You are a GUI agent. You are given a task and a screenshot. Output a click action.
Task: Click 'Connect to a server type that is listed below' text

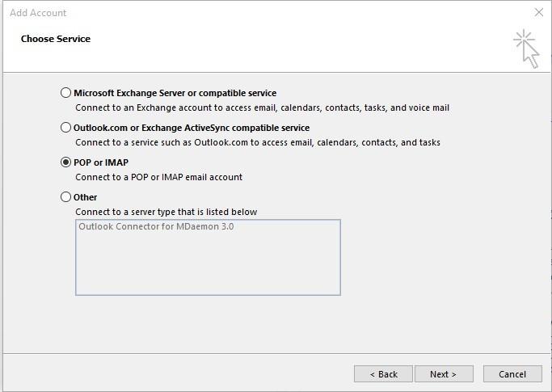166,212
